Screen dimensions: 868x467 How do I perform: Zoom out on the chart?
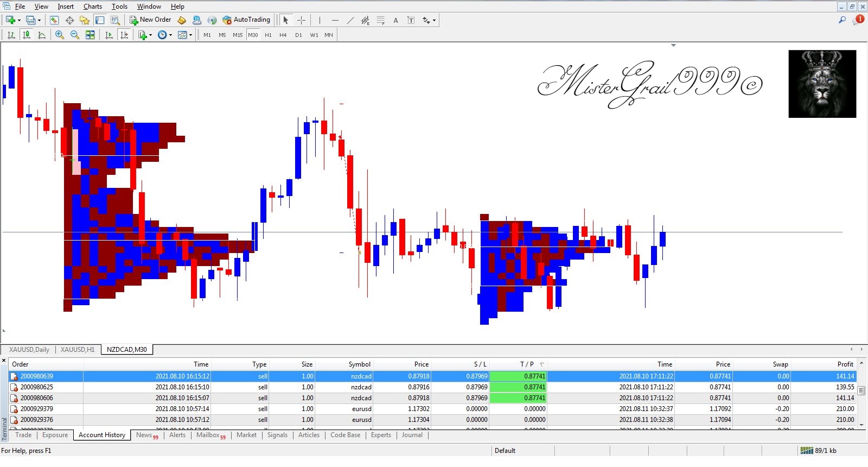pos(75,35)
